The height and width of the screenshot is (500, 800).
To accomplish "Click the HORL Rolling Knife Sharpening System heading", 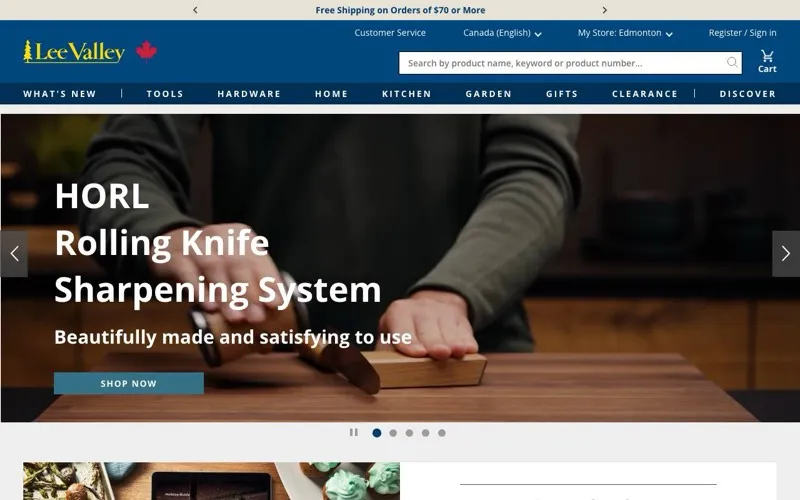I will (x=218, y=243).
